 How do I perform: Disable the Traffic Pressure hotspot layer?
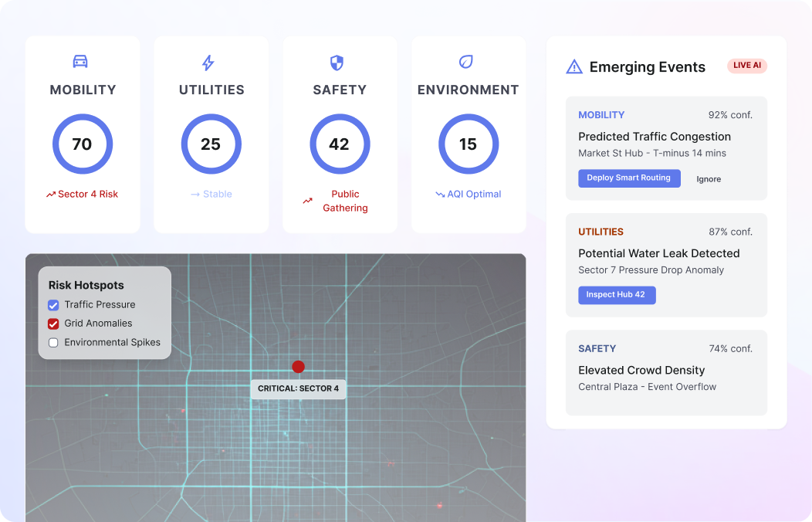[52, 305]
